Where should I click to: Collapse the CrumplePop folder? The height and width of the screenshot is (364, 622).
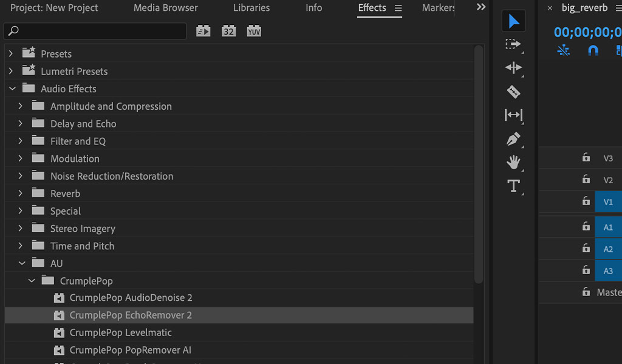tap(32, 280)
